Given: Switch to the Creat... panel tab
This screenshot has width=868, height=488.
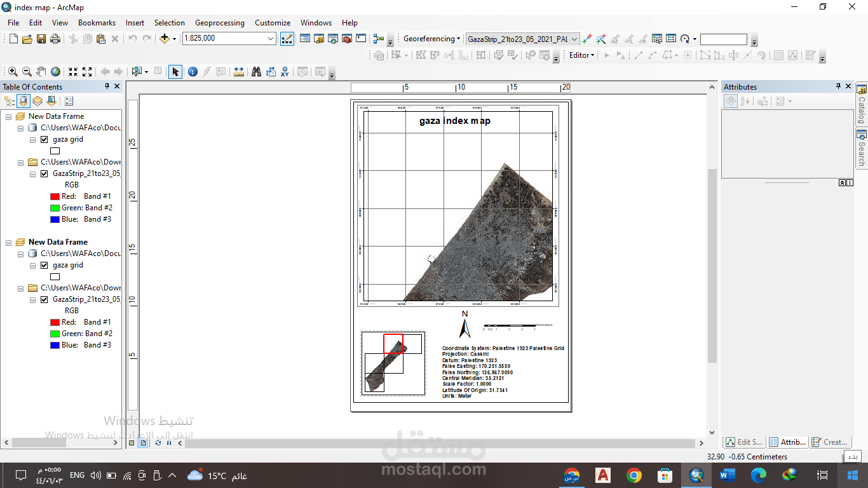Looking at the screenshot, I should tap(829, 442).
